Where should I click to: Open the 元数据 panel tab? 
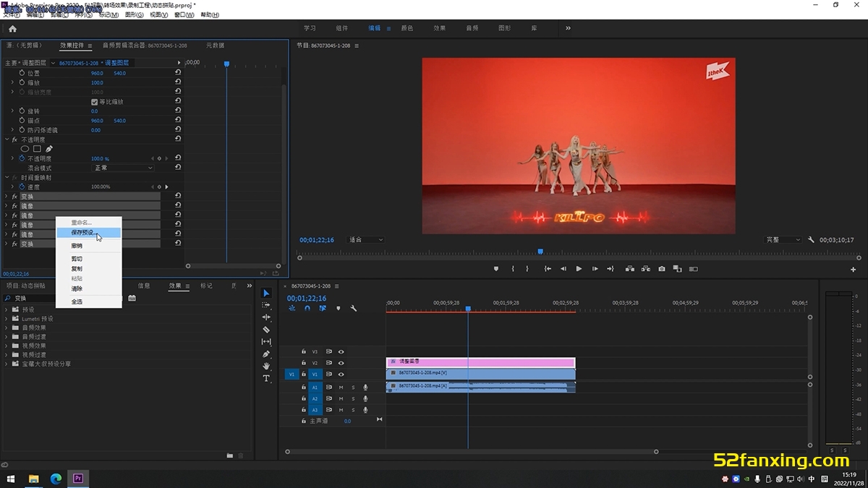tap(216, 46)
